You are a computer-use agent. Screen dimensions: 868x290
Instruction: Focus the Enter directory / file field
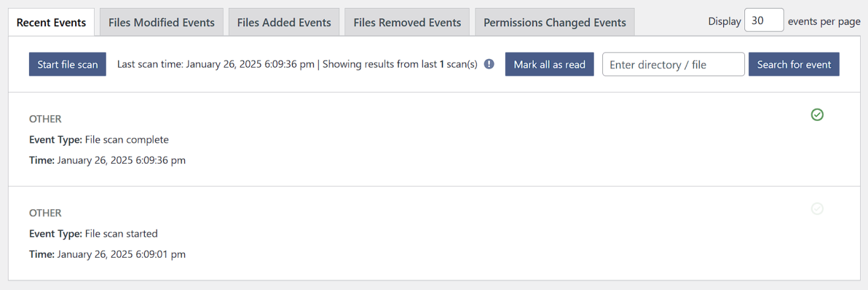pos(673,64)
